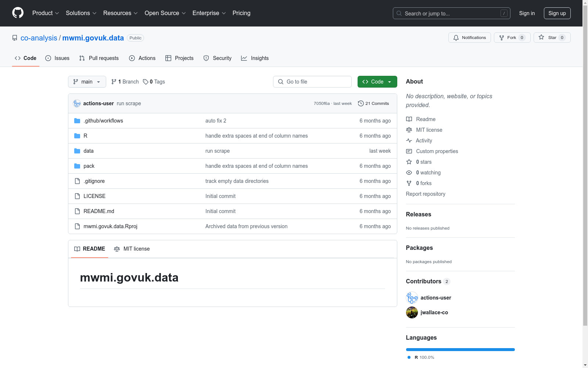Open the green Code dropdown button
This screenshot has height=368, width=588.
(x=377, y=82)
